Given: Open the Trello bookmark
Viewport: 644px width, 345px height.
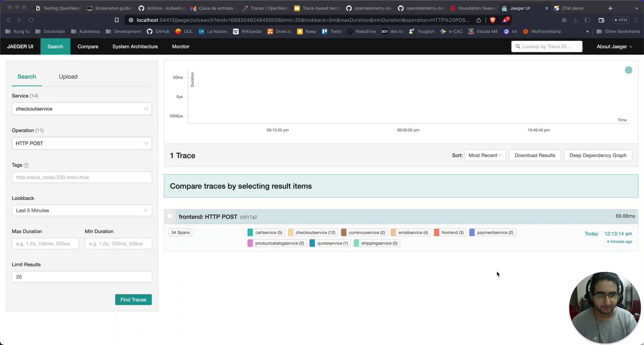Looking at the screenshot, I should [331, 31].
